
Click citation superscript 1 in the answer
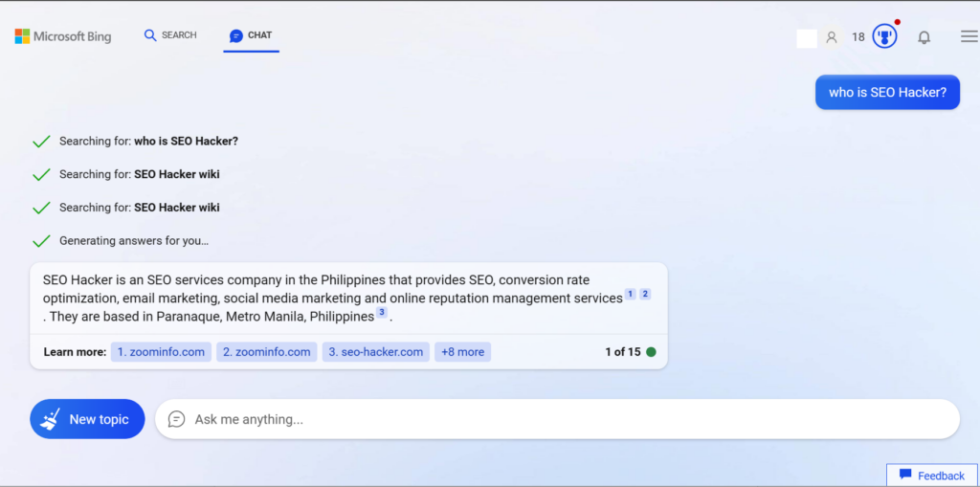coord(630,294)
